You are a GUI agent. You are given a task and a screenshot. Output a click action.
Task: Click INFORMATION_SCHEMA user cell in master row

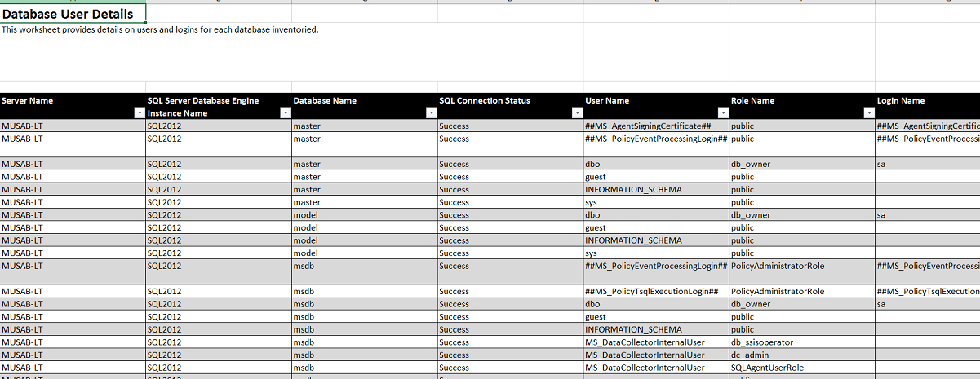[657, 189]
